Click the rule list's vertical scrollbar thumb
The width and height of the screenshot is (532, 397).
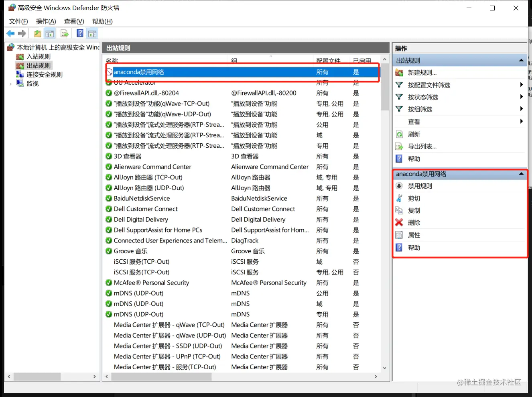[x=385, y=87]
